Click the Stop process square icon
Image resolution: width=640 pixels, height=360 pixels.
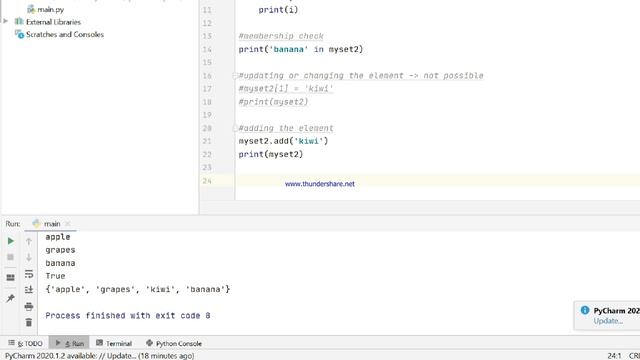(x=11, y=257)
